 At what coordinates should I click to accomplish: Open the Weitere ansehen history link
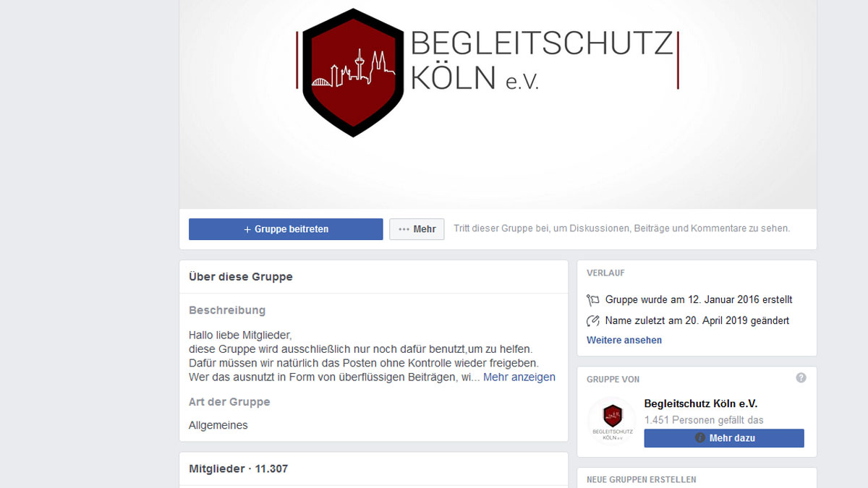(x=624, y=340)
